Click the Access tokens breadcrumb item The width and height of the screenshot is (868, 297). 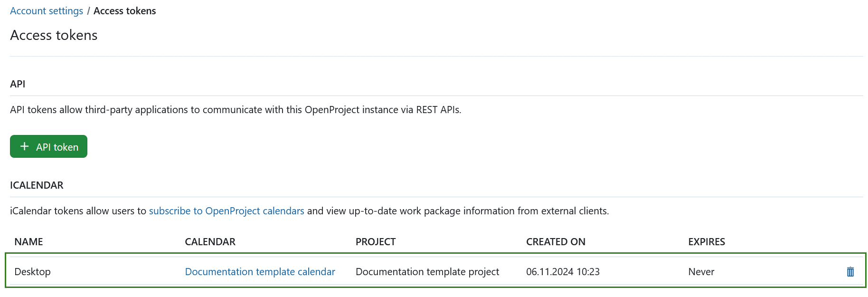click(x=124, y=11)
